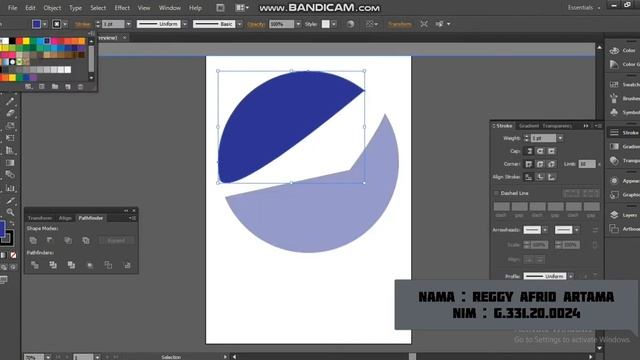Switch to the Gradient tab in Stroke panel
This screenshot has height=360, width=640.
pyautogui.click(x=529, y=126)
